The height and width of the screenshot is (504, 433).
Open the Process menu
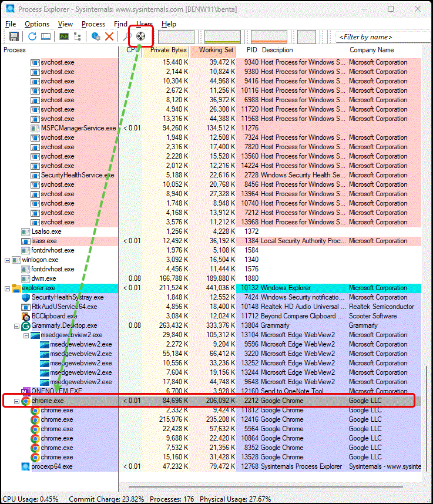(93, 24)
